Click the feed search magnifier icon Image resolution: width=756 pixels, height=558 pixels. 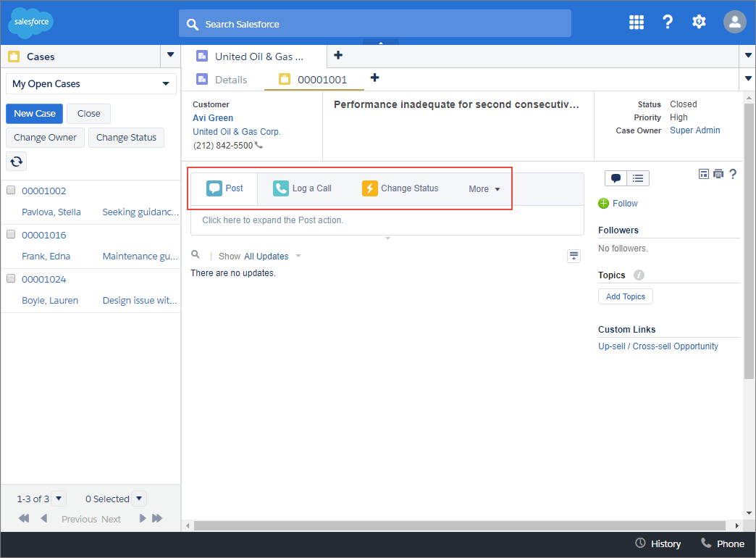196,254
